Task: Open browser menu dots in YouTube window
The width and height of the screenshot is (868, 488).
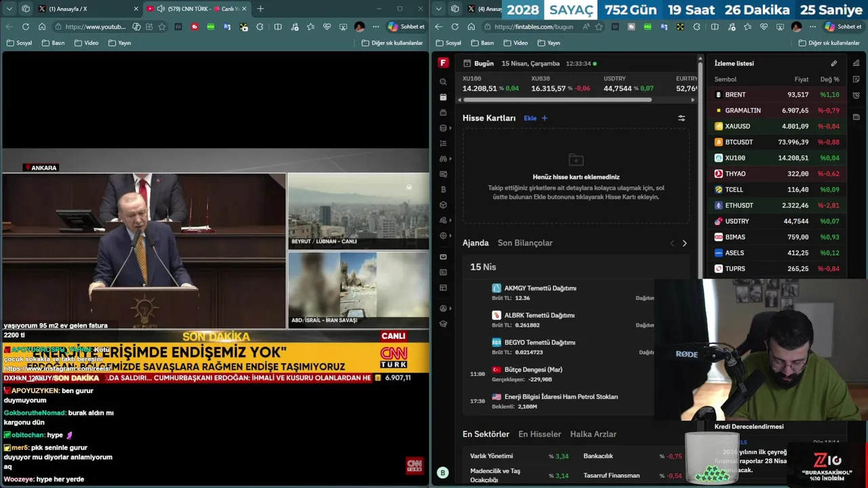Action: [x=376, y=27]
